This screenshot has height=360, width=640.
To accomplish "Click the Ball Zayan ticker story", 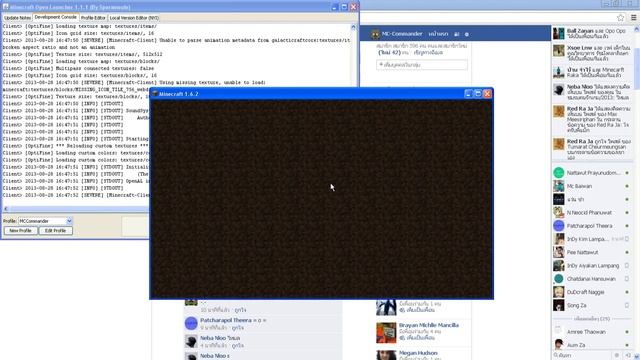I will (x=592, y=33).
